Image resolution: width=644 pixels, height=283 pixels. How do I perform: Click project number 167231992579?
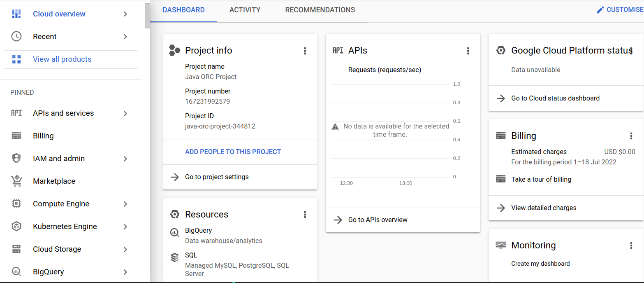[207, 101]
